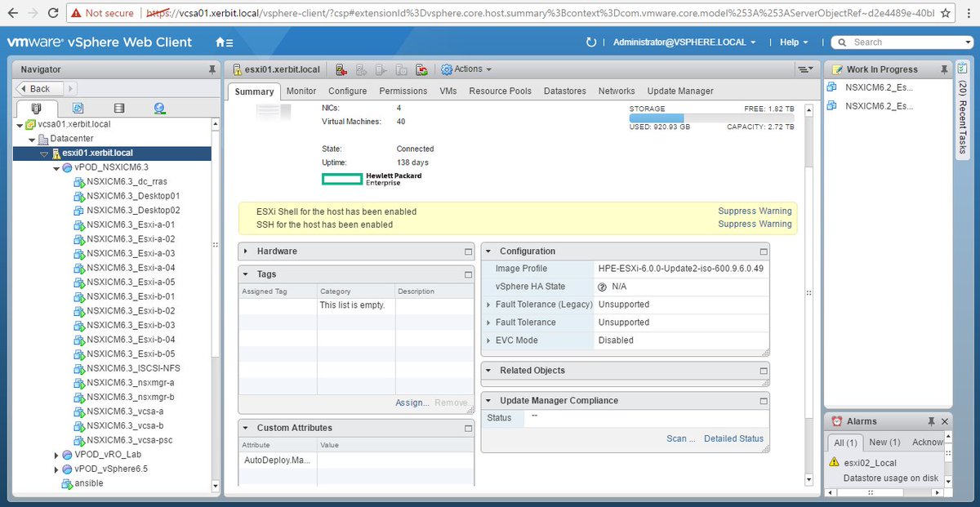Image resolution: width=980 pixels, height=507 pixels.
Task: Refresh the vSphere Web Client view
Action: 591,42
